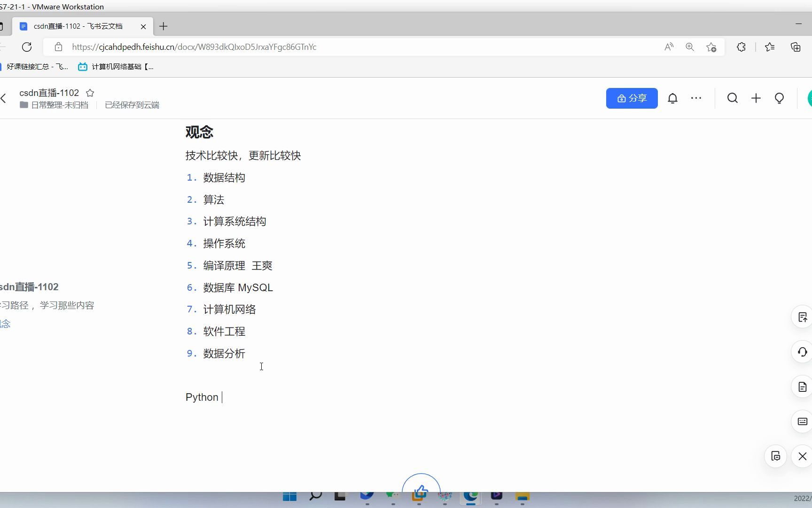Click the keyboard shortcuts floating icon
The image size is (812, 508).
click(x=802, y=421)
